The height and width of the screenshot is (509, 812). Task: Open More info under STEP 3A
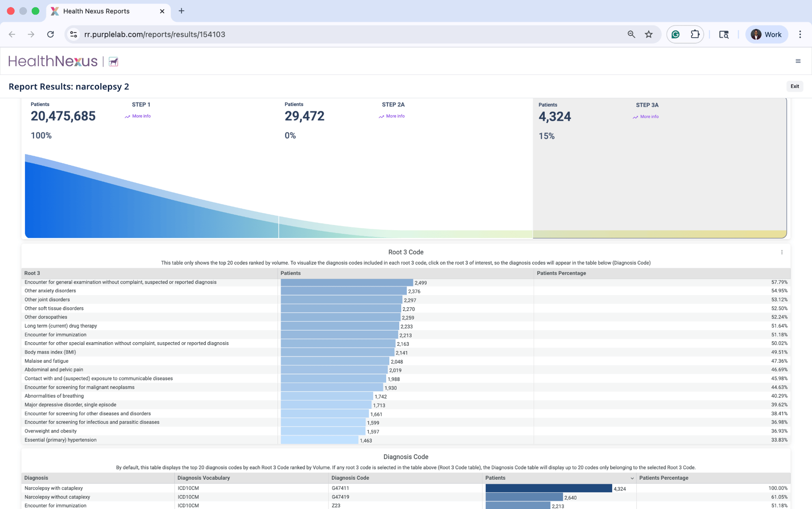(649, 116)
